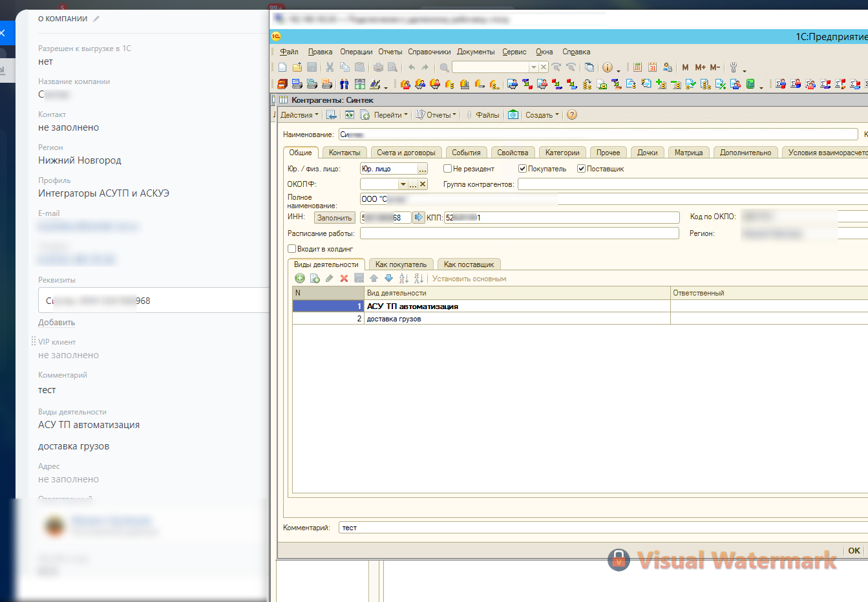Screen dimensions: 868x602
Task: Click Установить основным in the activities toolbar
Action: [469, 279]
